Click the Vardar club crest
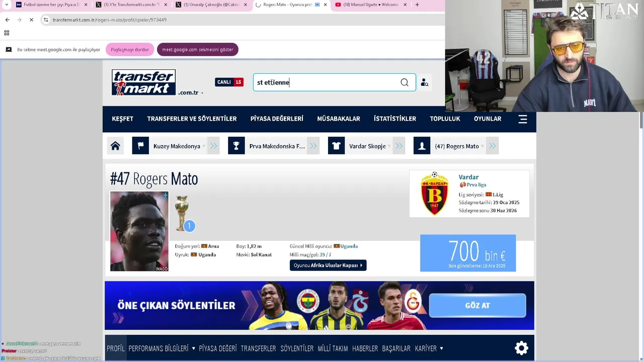The width and height of the screenshot is (644, 362). [434, 194]
